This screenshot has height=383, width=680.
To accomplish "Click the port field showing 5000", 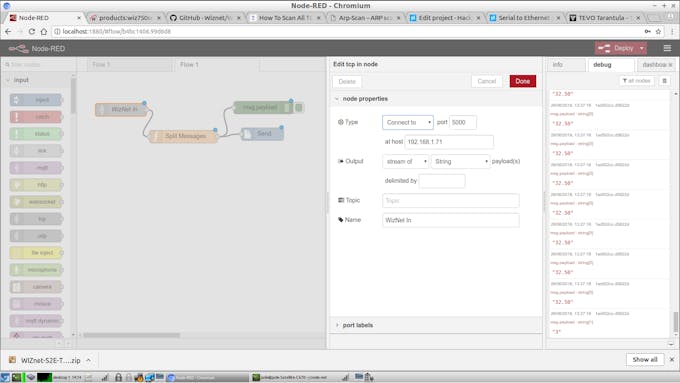I will click(x=463, y=122).
